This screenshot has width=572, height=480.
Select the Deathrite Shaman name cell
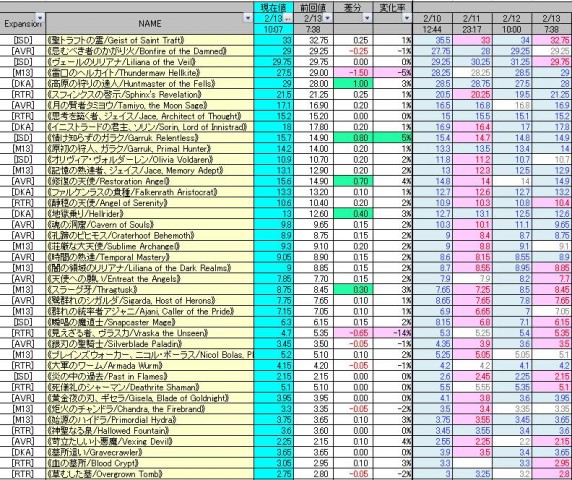point(150,387)
